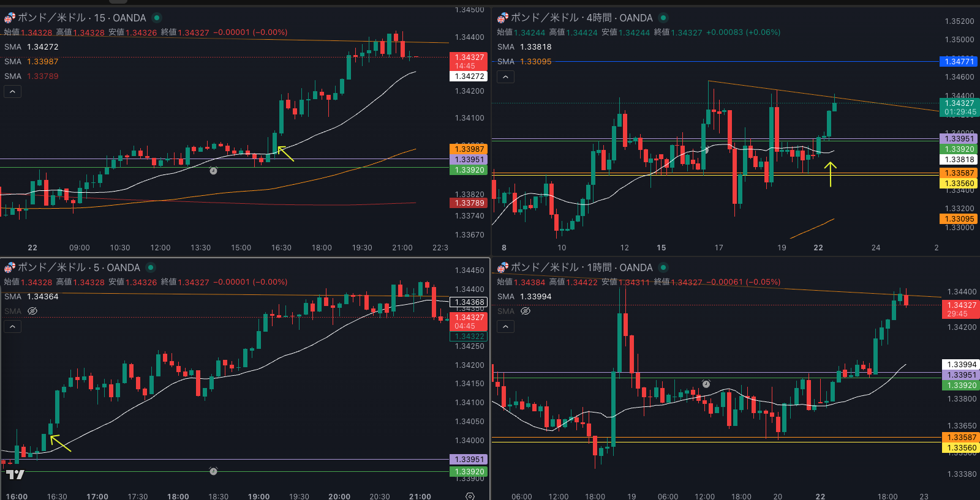Collapse the indicator legend on the 1-hour chart

click(505, 326)
